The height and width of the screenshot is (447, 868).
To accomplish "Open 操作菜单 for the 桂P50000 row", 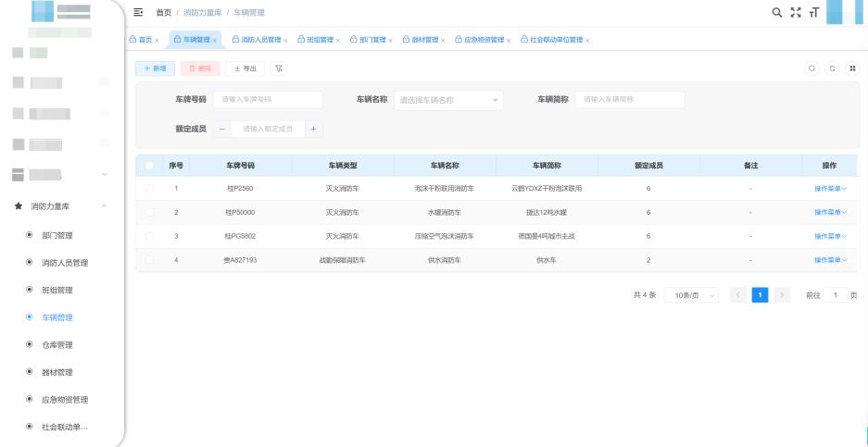I will pyautogui.click(x=830, y=213).
